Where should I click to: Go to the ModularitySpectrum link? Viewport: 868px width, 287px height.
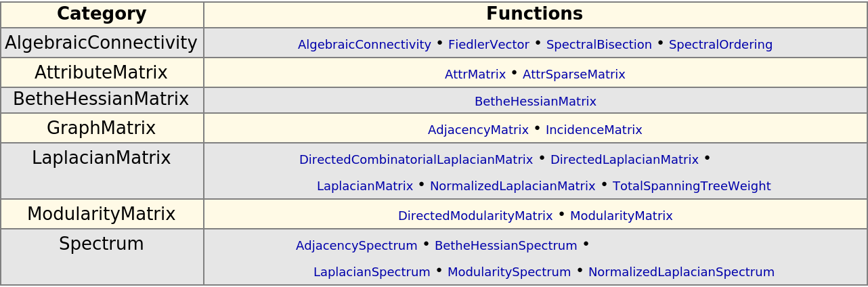tap(509, 273)
